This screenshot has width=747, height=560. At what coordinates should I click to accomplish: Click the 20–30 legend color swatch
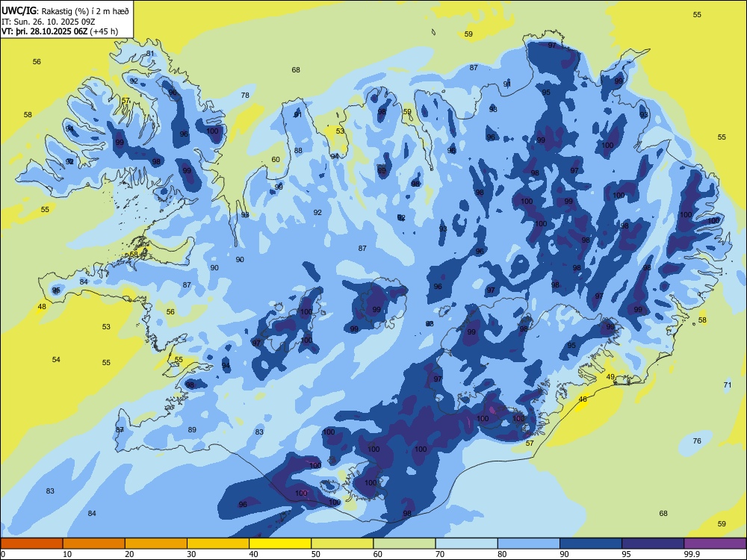[x=156, y=544]
